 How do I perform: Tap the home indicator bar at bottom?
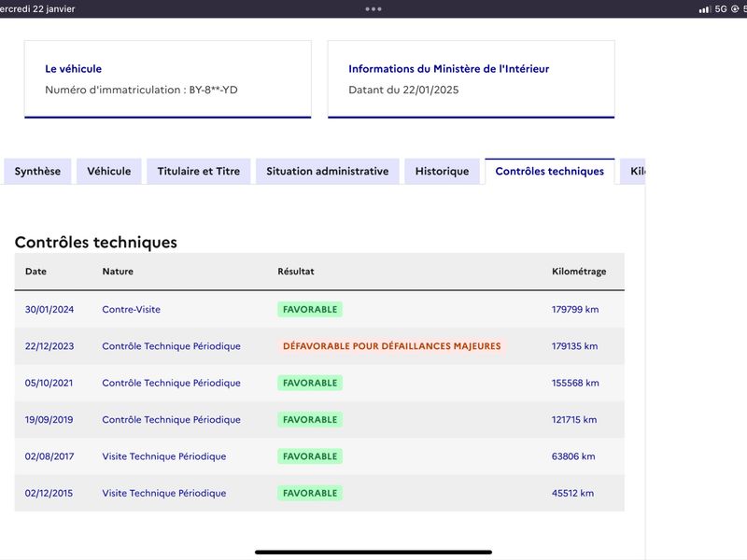[x=373, y=553]
